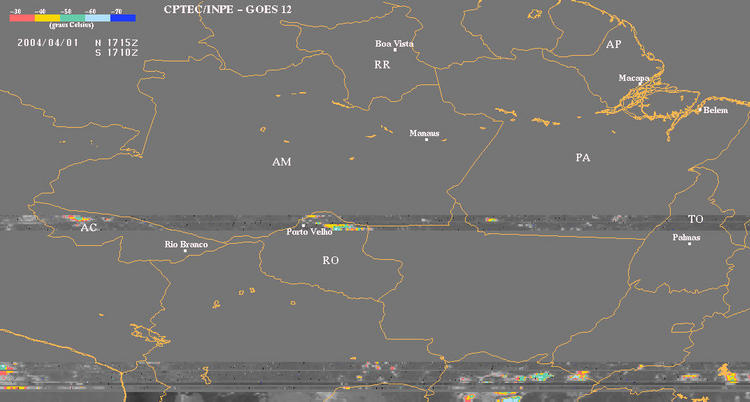Viewport: 750px width, 402px height.
Task: Click the '-60' legend value
Action: tap(91, 11)
